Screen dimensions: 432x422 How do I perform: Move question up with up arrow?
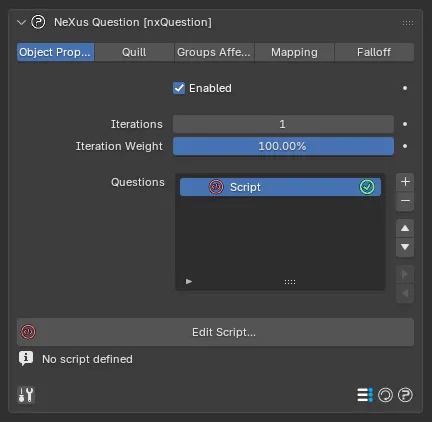[x=405, y=228]
